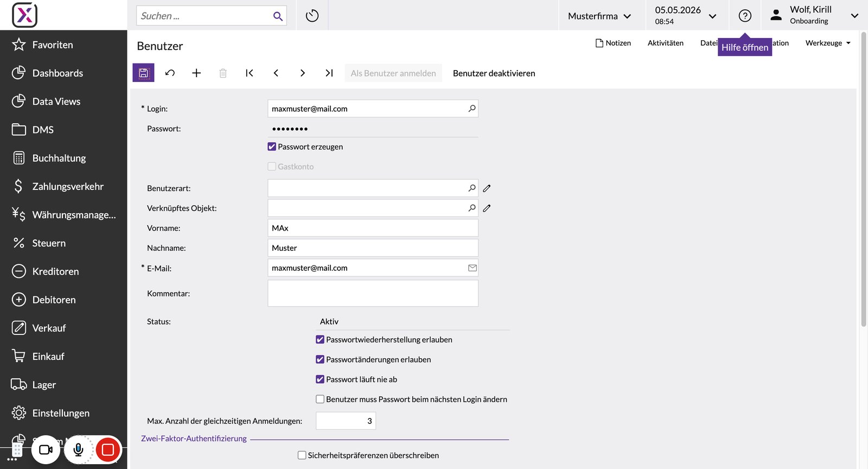Open lookup magnifier in Benutzerart field
Screen dimensions: 868x469
[x=472, y=188]
